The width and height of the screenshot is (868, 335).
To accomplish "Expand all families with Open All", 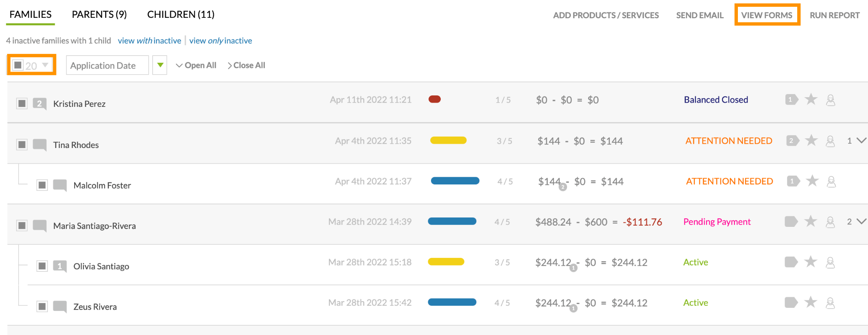I will tap(196, 65).
